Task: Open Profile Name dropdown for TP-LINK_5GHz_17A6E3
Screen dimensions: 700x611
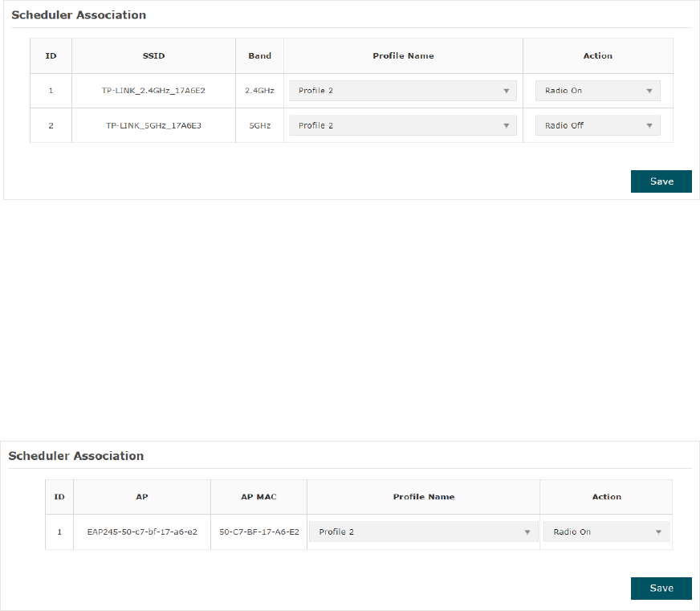Action: tap(403, 125)
